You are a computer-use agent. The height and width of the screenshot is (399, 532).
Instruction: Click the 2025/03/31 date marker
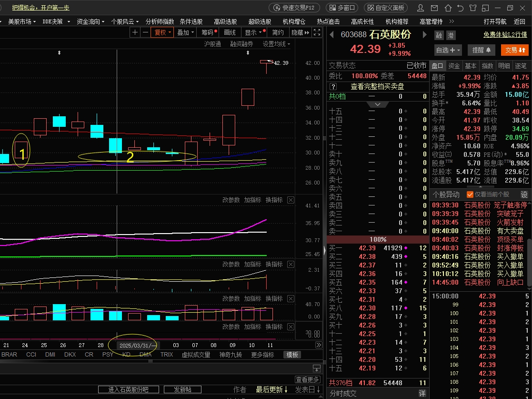[138, 345]
